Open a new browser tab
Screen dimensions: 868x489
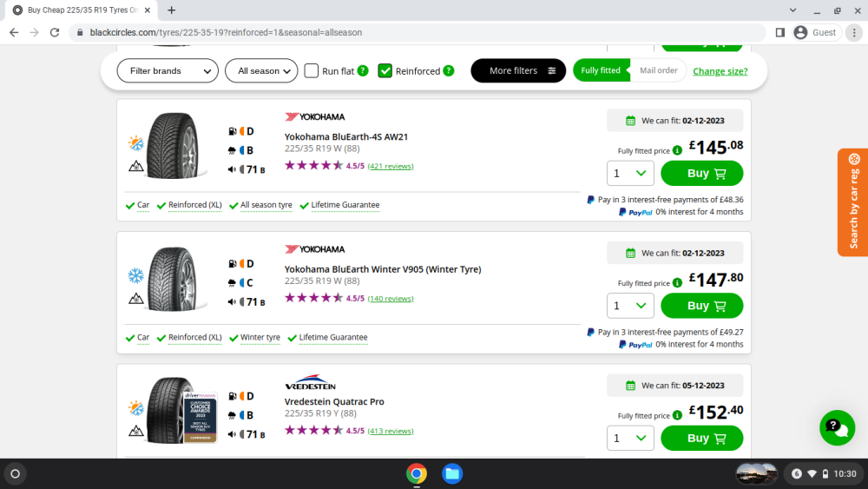point(172,10)
